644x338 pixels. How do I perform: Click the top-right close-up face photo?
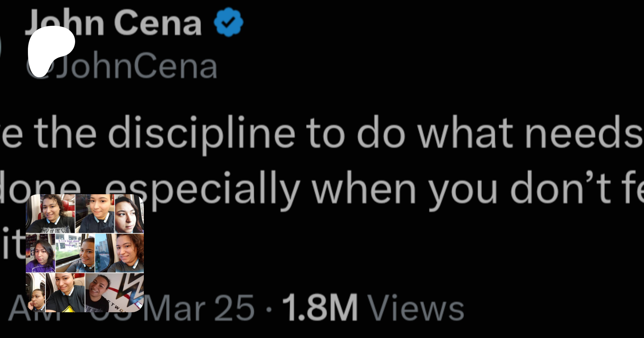tap(129, 214)
